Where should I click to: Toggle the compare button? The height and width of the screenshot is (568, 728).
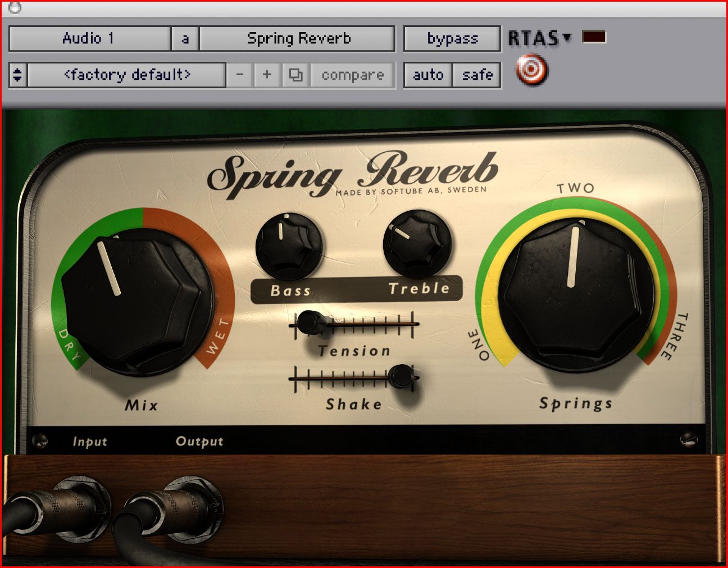(353, 75)
